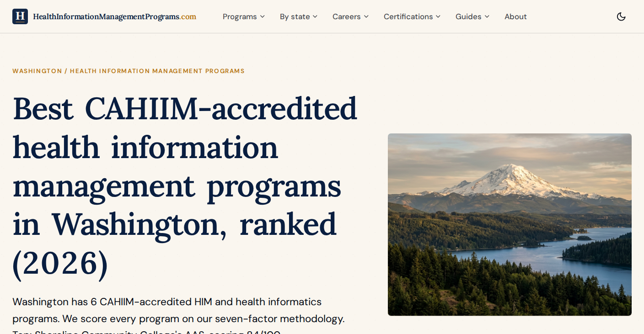644x334 pixels.
Task: Click the text 'Washington has 6 CAHIIM-accredited HIM'
Action: (x=112, y=302)
